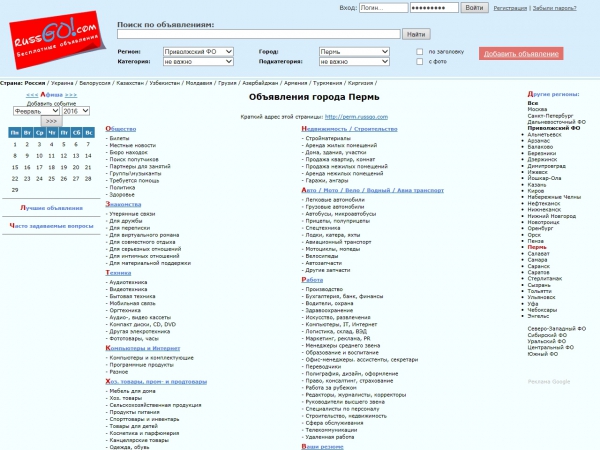Click the Войти login button
600x450 pixels.
[474, 8]
